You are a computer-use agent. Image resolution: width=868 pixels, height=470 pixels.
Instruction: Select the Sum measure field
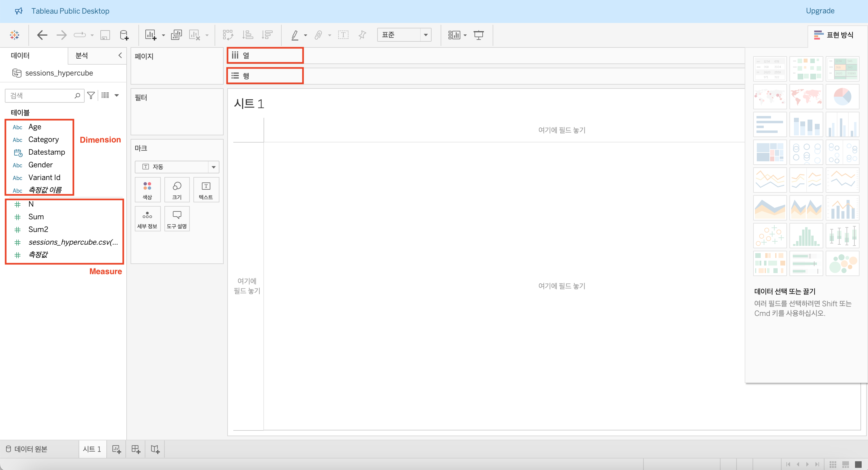[36, 217]
